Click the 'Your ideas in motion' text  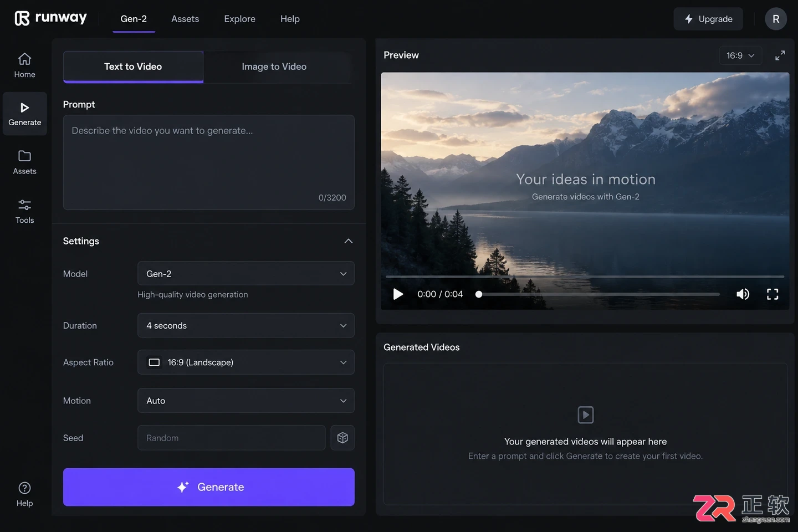click(586, 179)
